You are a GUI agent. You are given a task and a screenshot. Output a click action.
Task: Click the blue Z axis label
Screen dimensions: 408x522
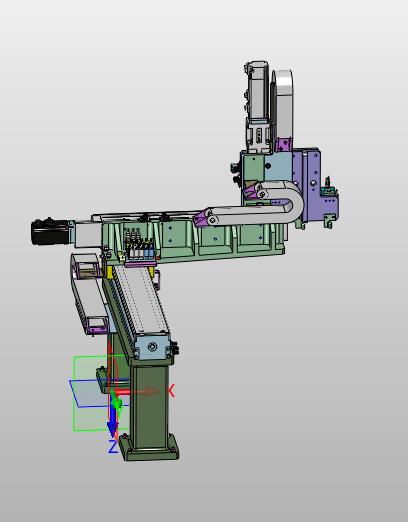coord(113,447)
